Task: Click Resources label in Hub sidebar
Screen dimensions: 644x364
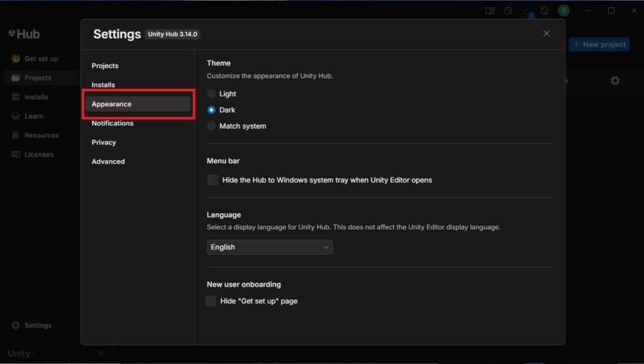Action: pyautogui.click(x=42, y=135)
